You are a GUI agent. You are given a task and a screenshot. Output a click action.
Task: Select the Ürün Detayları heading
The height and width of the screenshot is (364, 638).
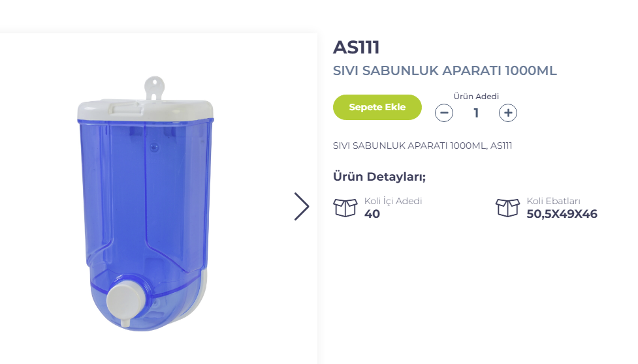pyautogui.click(x=379, y=177)
